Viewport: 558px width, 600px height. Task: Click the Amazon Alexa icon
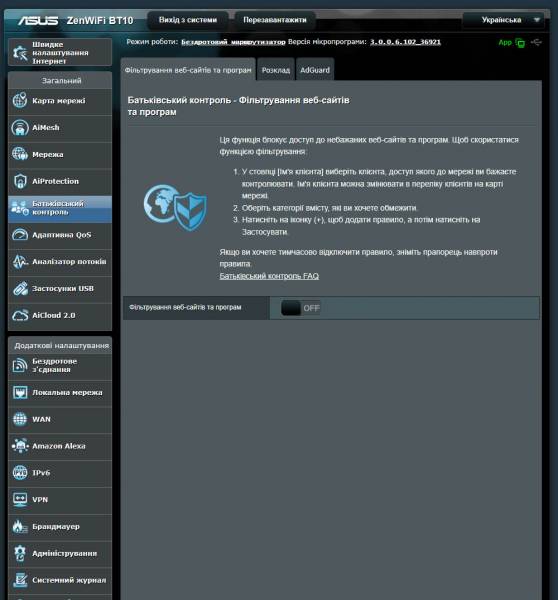tap(20, 446)
